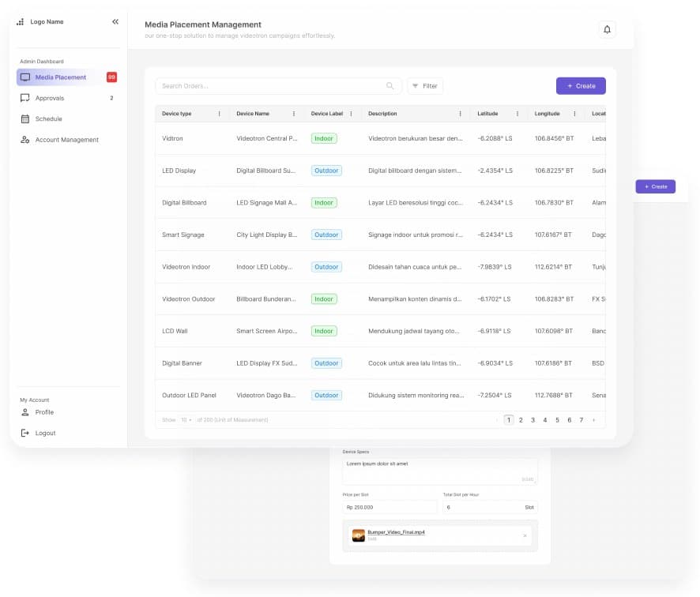Click the Profile person icon
The image size is (700, 597).
click(25, 412)
